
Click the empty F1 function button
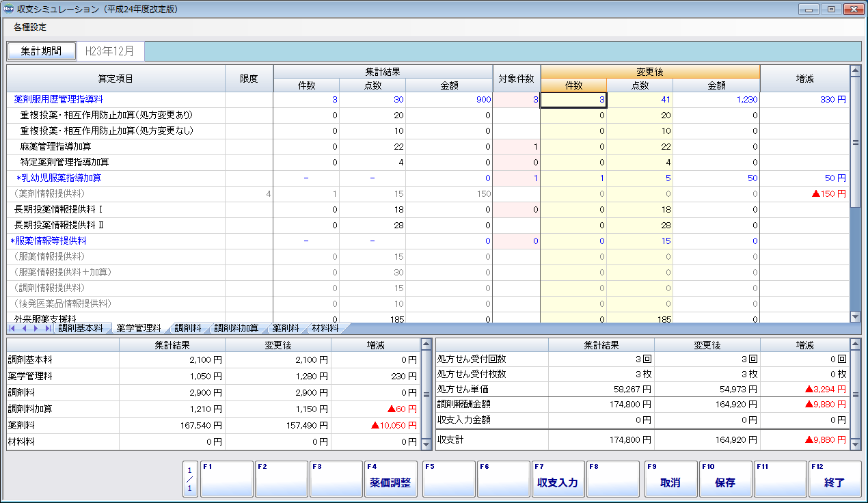pos(226,479)
